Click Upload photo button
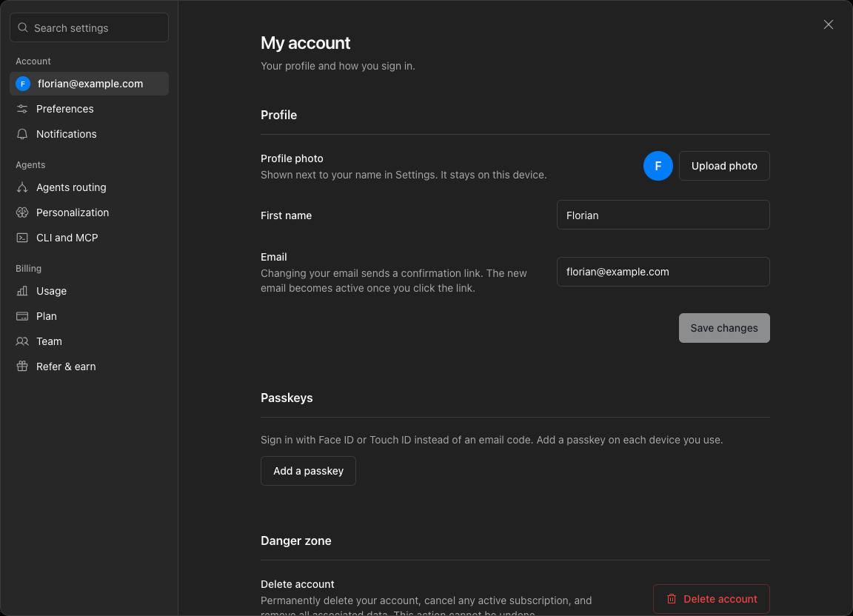The height and width of the screenshot is (616, 853). click(724, 166)
